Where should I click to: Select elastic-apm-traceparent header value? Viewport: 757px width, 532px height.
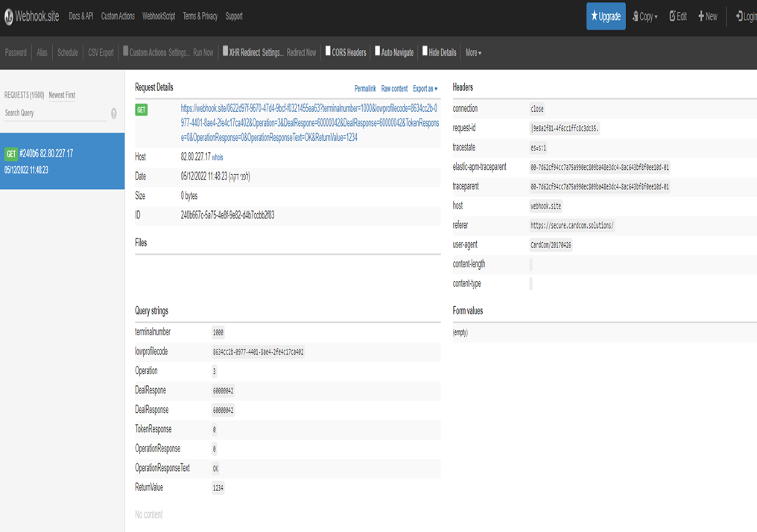(600, 167)
